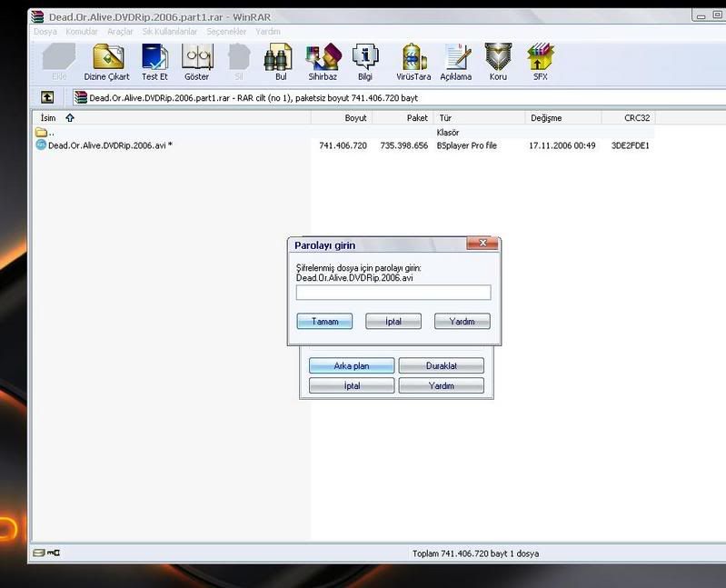Select Dead.Or.Alive.DVDRip.2006.avi file row

pyautogui.click(x=344, y=145)
